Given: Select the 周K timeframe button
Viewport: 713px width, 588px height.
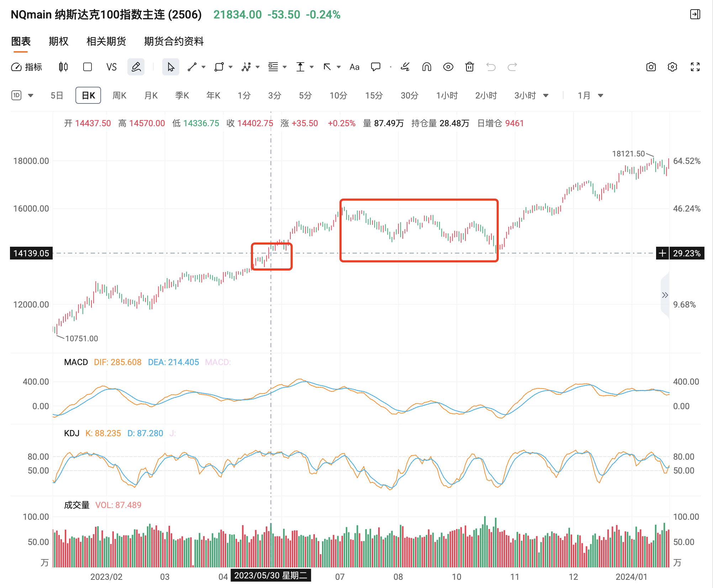Looking at the screenshot, I should 120,96.
